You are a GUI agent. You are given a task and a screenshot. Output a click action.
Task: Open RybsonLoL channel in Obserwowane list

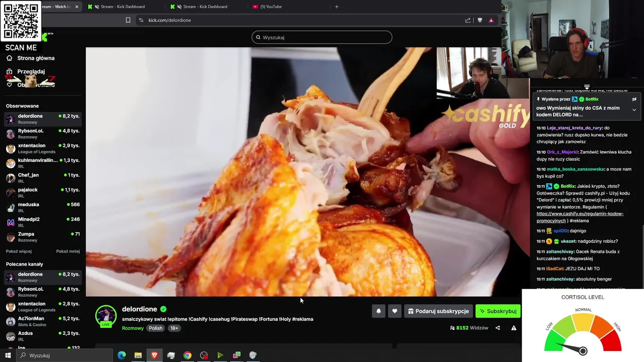[x=43, y=134]
